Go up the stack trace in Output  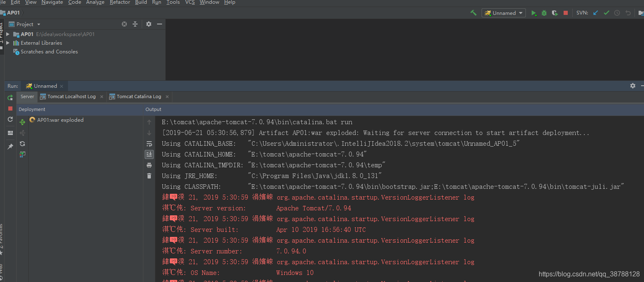[x=149, y=122]
